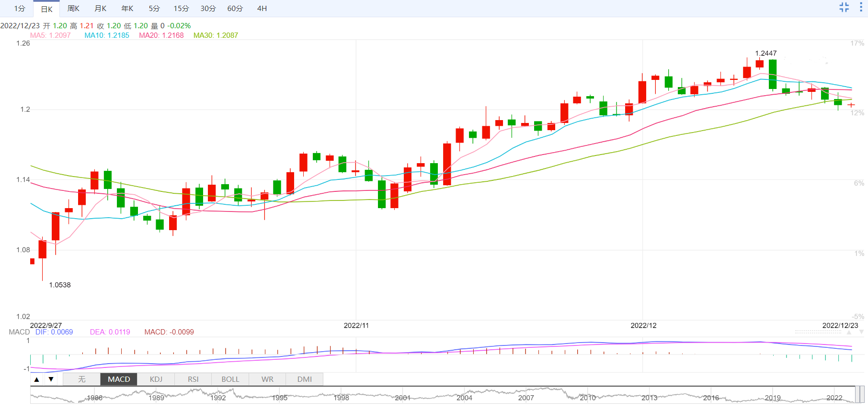Show the RSI indicator

193,379
